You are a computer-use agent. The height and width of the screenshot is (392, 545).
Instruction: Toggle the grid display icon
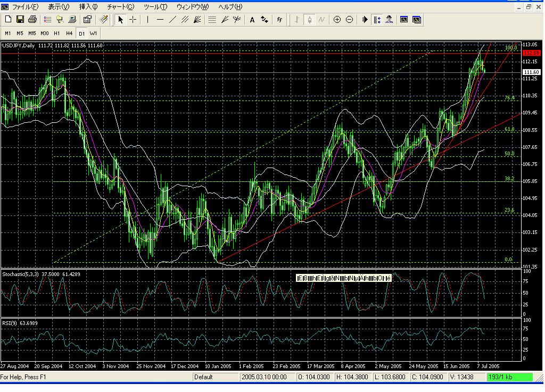pyautogui.click(x=212, y=20)
